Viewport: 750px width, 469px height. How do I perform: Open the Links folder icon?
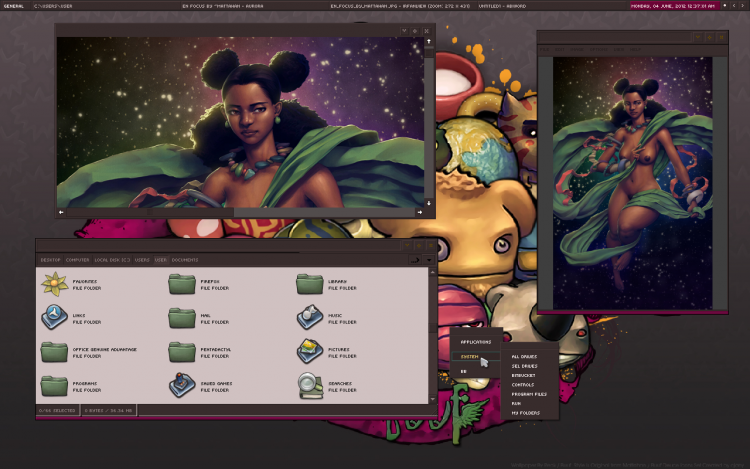pyautogui.click(x=54, y=319)
